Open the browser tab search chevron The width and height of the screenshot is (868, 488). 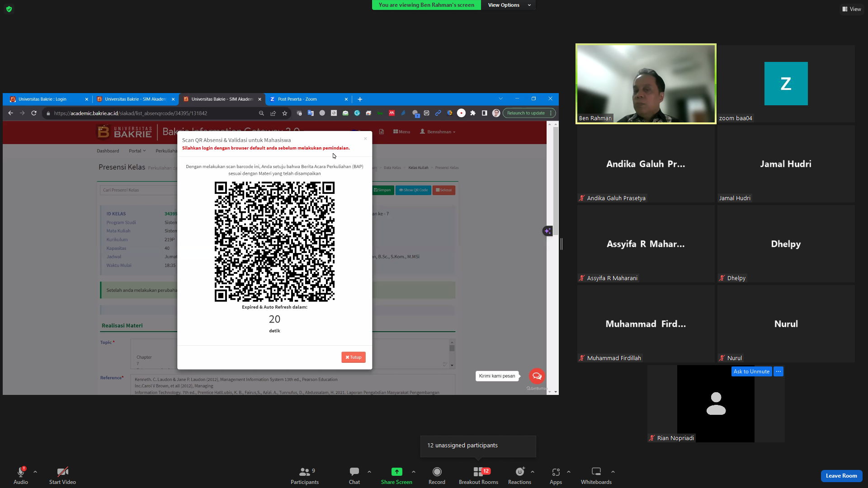(500, 99)
